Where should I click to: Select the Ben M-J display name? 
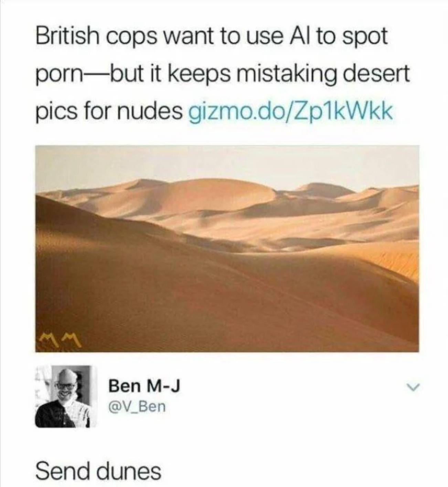click(144, 386)
